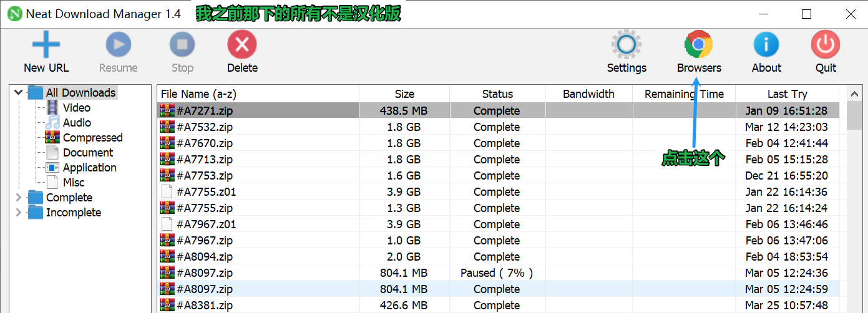Click the Paused ( 7% ) status cell

[497, 273]
